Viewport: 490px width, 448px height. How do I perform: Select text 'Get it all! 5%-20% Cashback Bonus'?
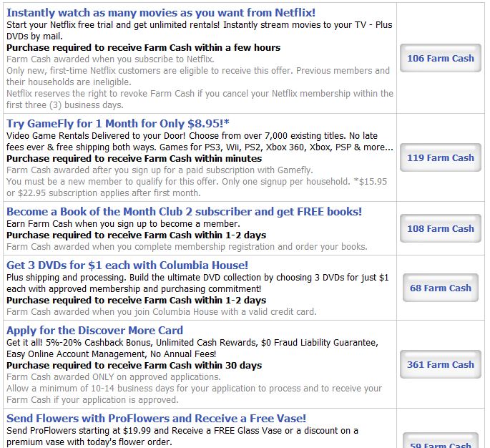click(79, 343)
